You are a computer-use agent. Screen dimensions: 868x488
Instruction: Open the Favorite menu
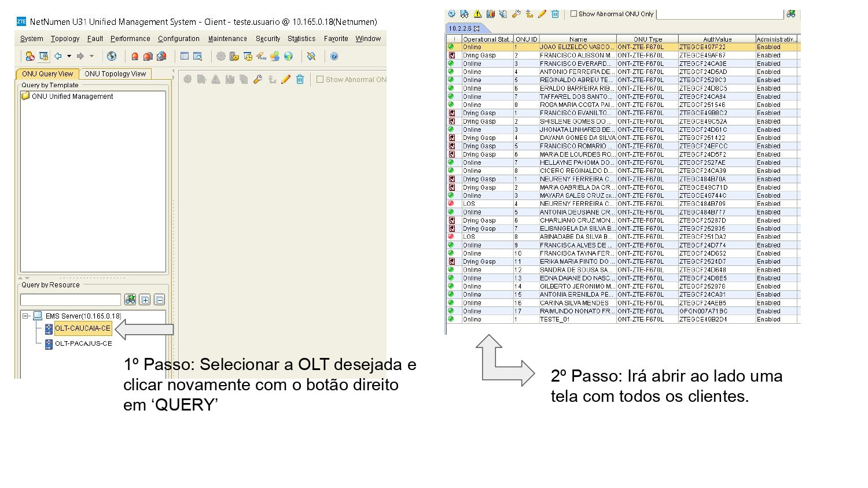coord(336,39)
